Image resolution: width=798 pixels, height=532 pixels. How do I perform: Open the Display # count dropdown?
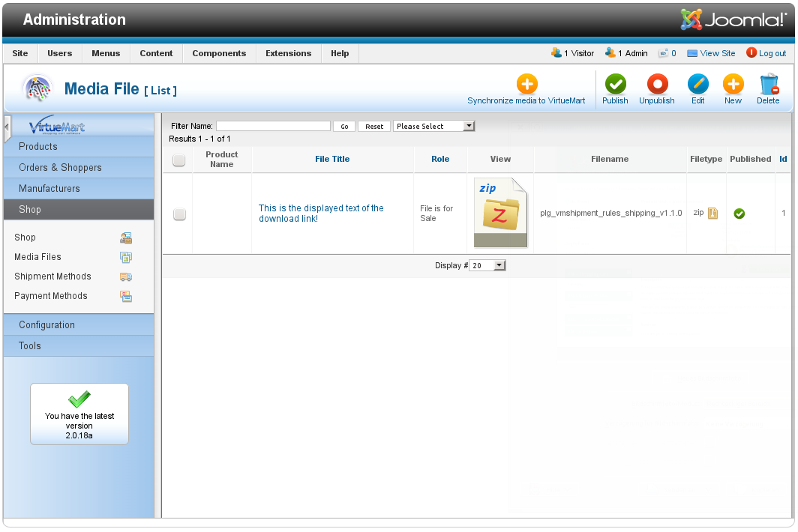[x=487, y=266]
